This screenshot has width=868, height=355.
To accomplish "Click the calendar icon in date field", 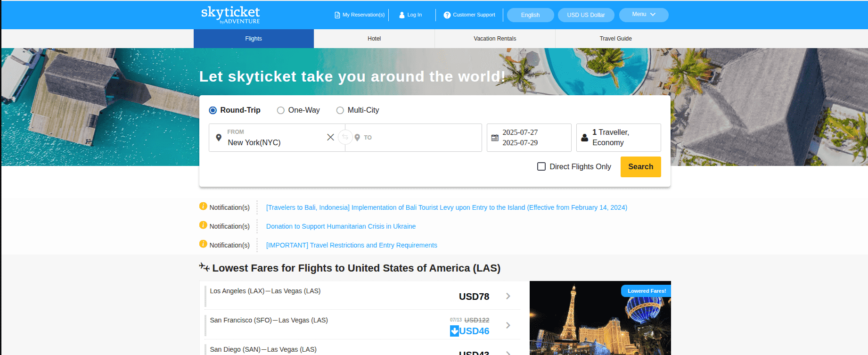I will [x=495, y=138].
